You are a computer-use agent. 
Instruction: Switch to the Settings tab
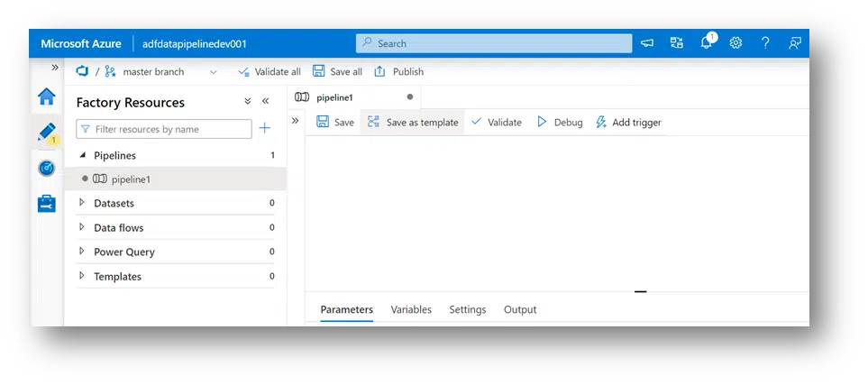[x=468, y=309]
